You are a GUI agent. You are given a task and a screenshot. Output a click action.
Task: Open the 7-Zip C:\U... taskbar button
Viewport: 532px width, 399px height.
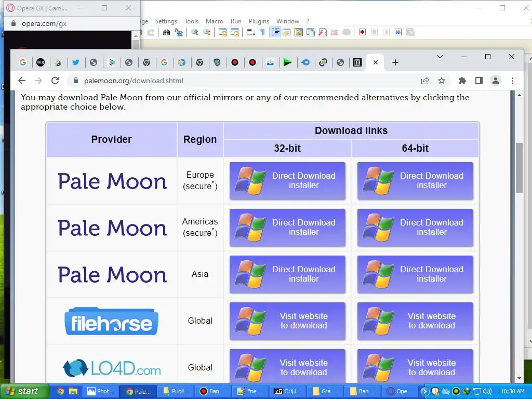pos(287,392)
